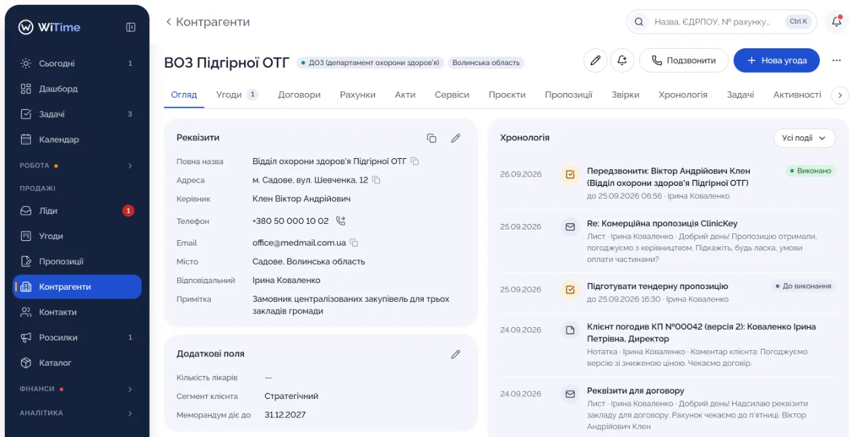
Task: Switch to the Угоди tab
Action: tap(237, 95)
